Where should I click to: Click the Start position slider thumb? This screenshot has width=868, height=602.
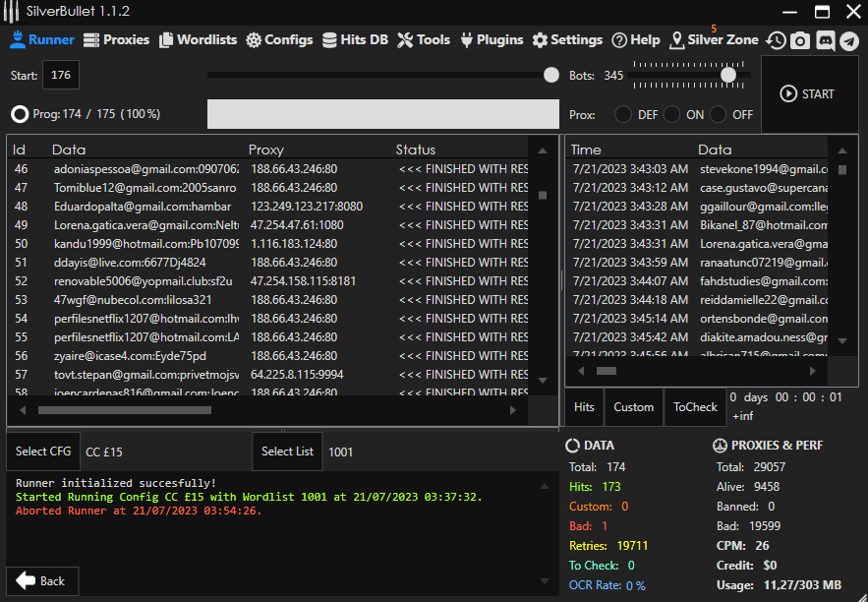point(551,75)
